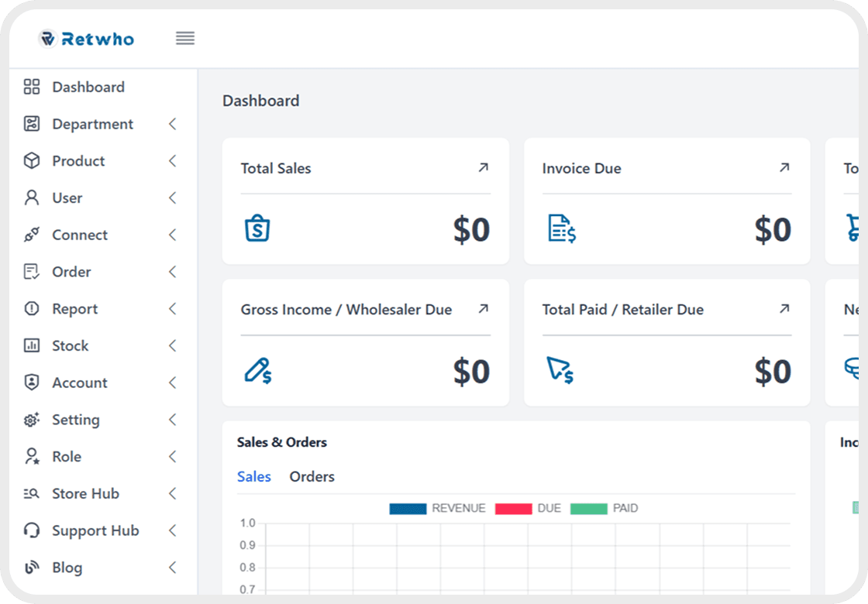Click the Dashboard page heading
The height and width of the screenshot is (604, 868).
coord(260,101)
